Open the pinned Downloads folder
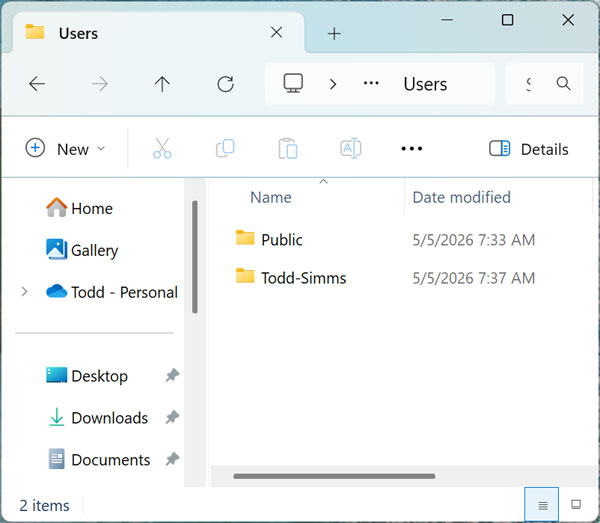The image size is (600, 523). point(98,417)
